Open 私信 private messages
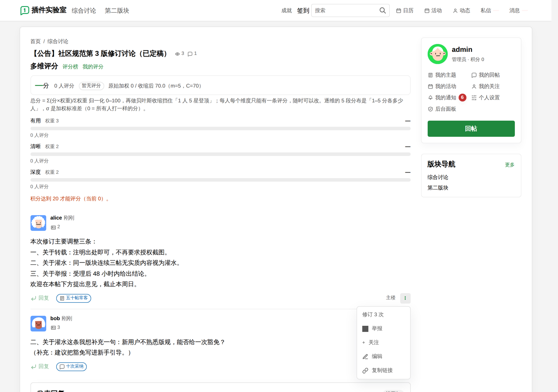This screenshot has height=392, width=558. pos(486,10)
